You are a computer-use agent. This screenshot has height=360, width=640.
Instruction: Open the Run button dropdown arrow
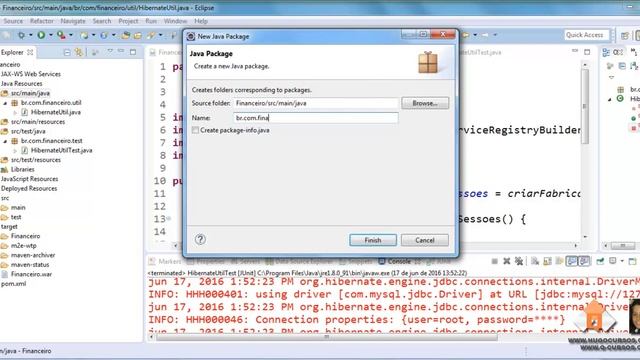click(x=51, y=36)
